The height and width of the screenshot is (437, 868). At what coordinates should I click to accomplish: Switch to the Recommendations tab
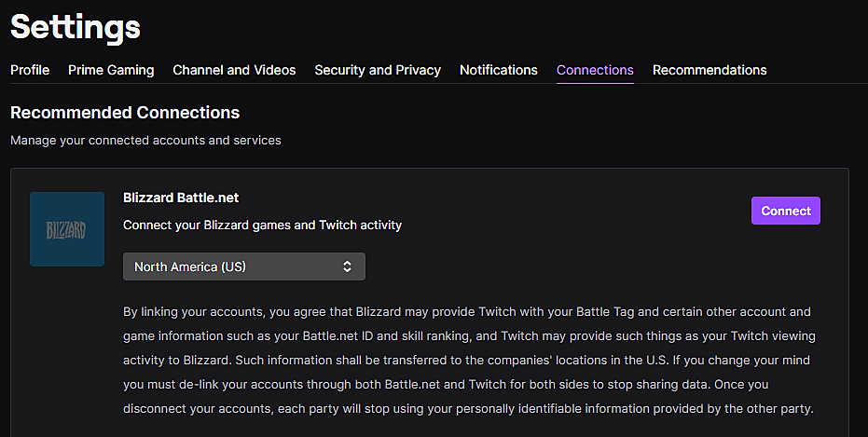coord(710,70)
